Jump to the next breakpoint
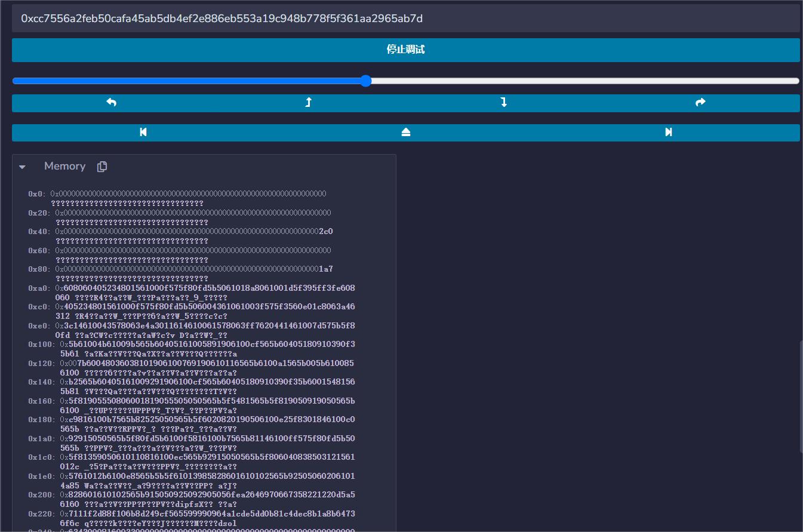 tap(668, 133)
